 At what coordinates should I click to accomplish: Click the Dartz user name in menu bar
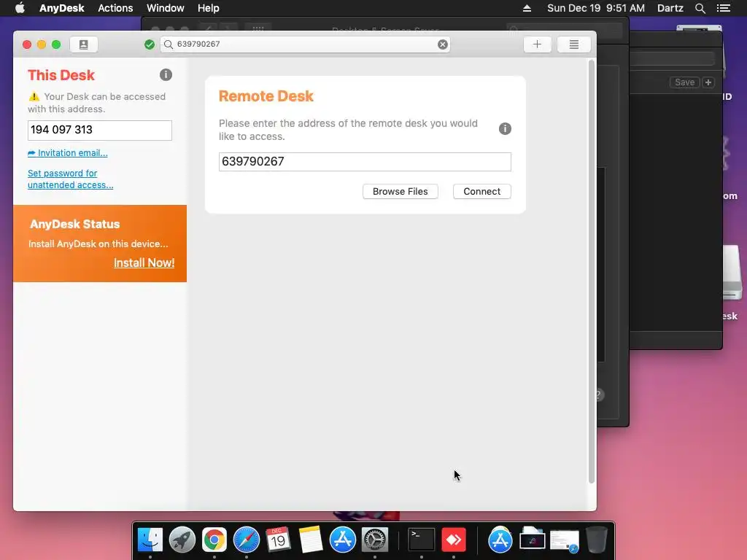coord(670,8)
